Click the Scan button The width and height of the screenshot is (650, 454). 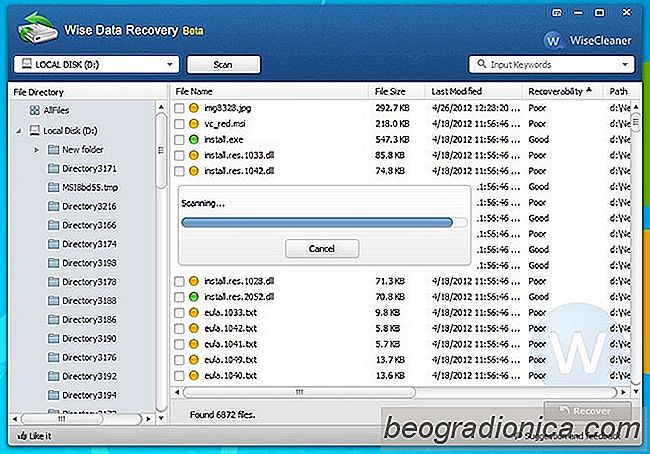[223, 65]
